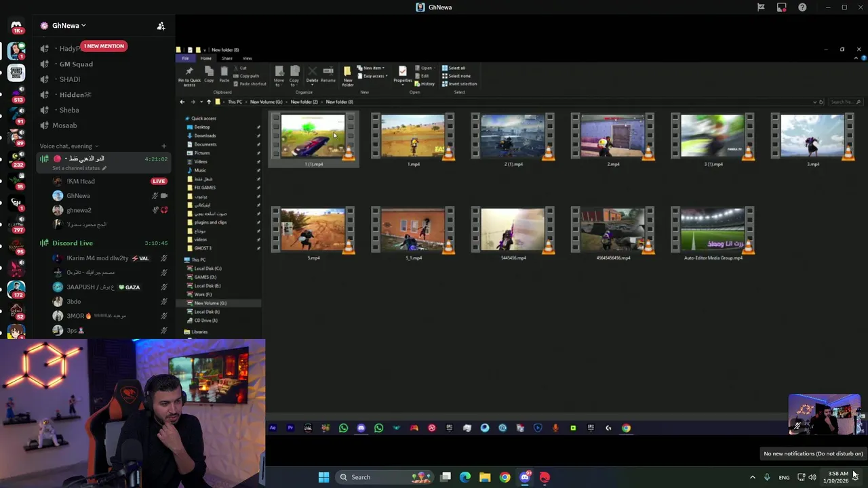868x488 pixels.
Task: Click the Back arrow in Explorer
Action: 182,102
